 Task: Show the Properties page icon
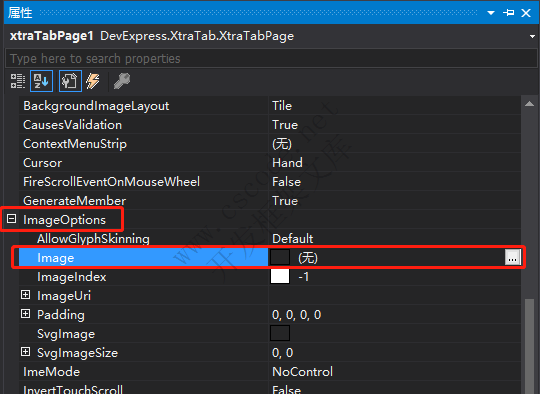click(x=70, y=81)
